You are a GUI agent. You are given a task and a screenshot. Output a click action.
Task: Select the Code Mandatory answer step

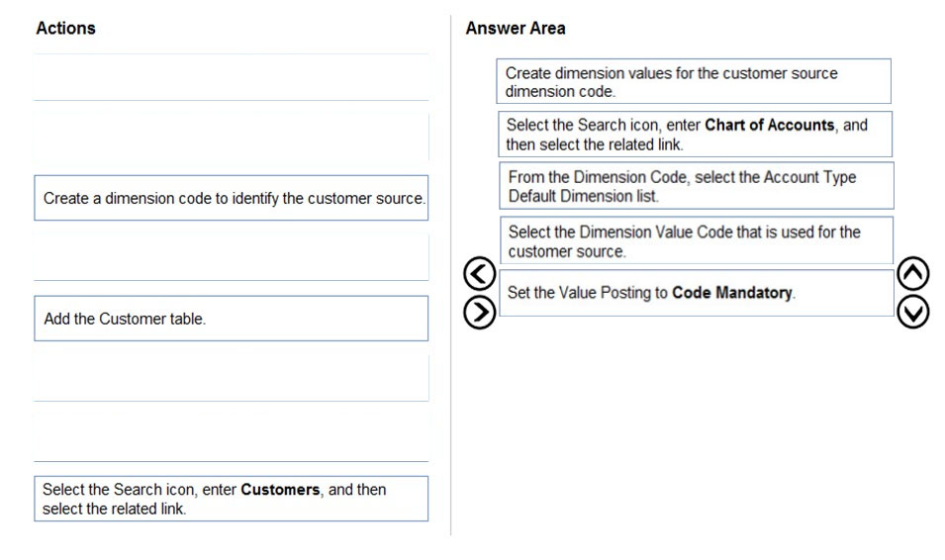pyautogui.click(x=696, y=293)
